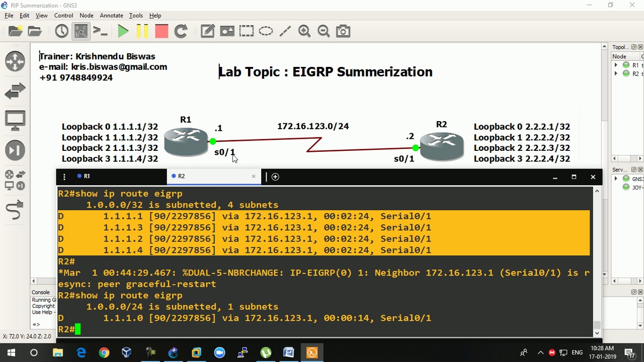Switch to the R1 terminal tab
Viewport: 644px width, 362px height.
[x=112, y=176]
